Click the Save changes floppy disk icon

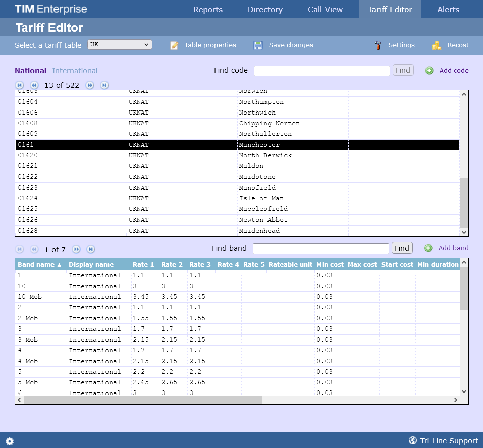point(258,45)
